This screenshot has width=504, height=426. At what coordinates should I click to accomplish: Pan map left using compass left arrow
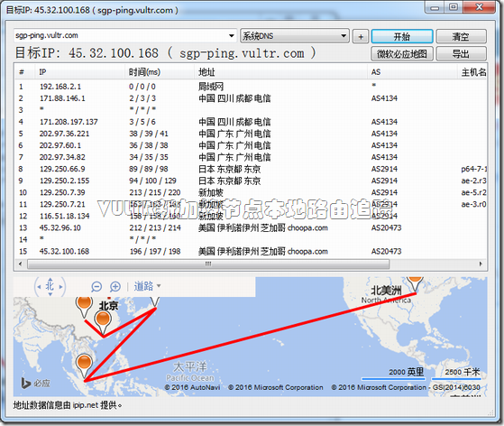tap(39, 286)
